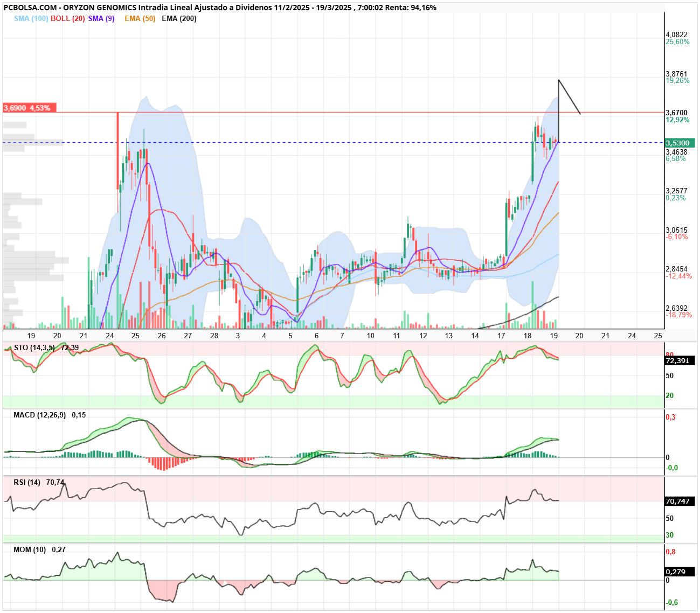Click the MACD (12,26,9) indicator title
The width and height of the screenshot is (700, 613).
39,415
